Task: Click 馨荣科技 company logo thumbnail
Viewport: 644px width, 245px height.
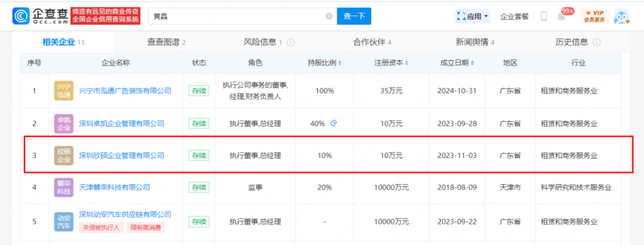Action: 64,188
